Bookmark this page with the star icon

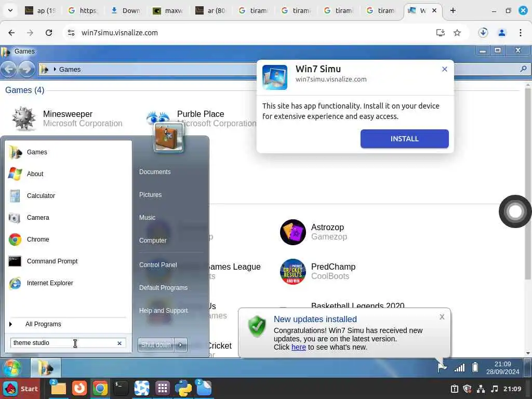click(457, 33)
